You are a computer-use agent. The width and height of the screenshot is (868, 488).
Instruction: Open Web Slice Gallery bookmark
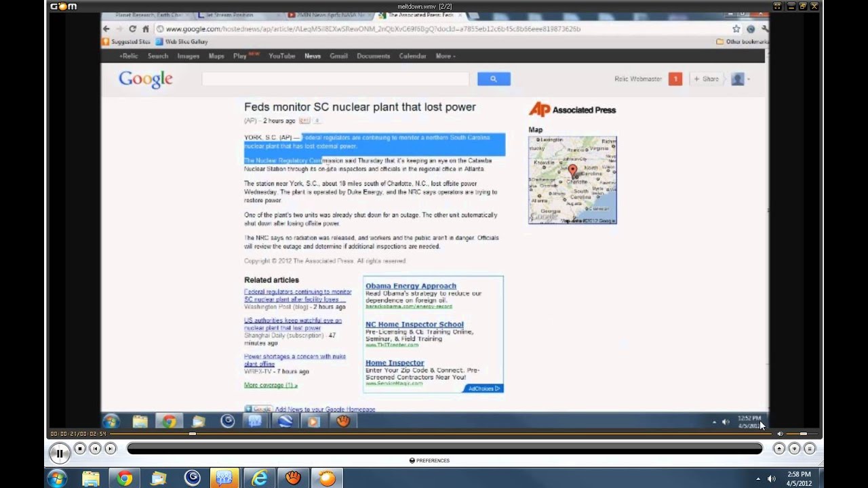(x=182, y=41)
